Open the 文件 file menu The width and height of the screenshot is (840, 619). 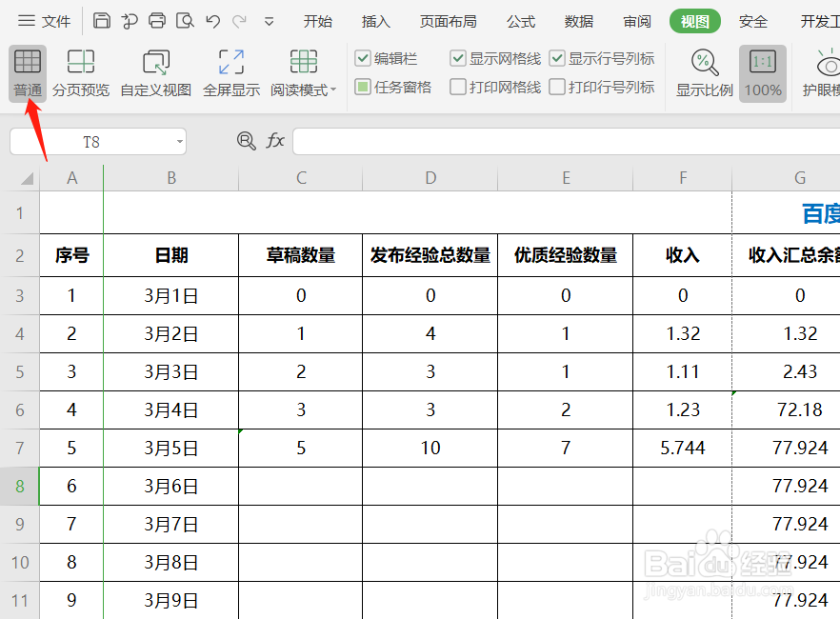pos(54,21)
